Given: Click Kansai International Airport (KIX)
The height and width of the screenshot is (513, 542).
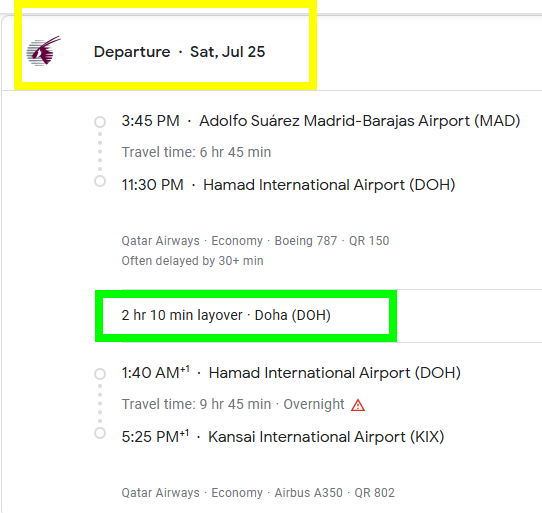Looking at the screenshot, I should [x=326, y=437].
